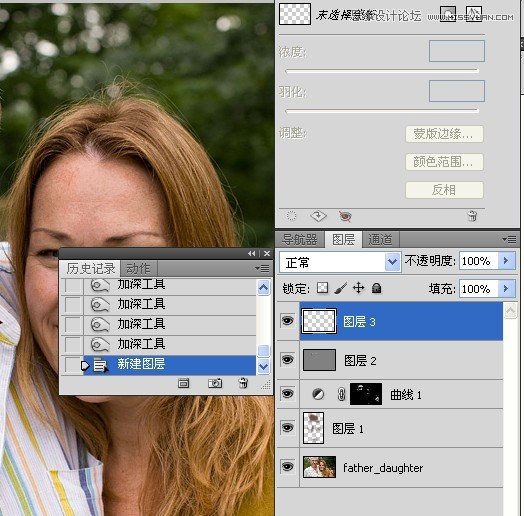Select the gray 图层 2 thumbnail

pos(319,360)
